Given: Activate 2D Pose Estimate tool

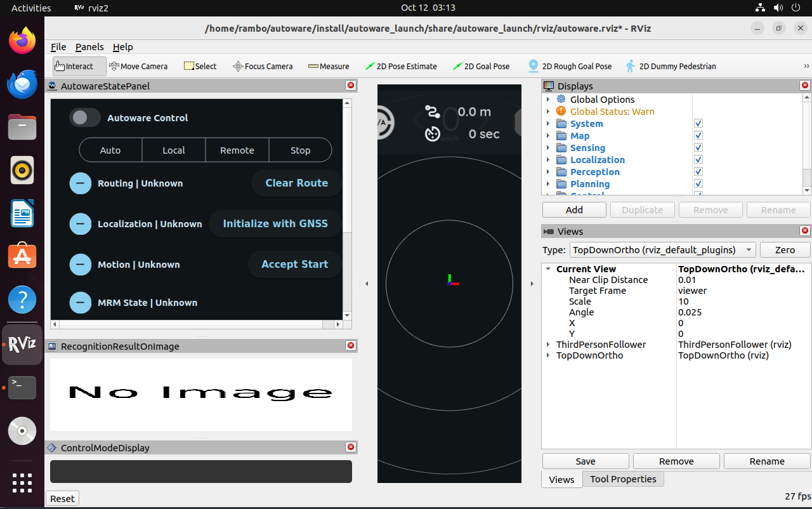Looking at the screenshot, I should (401, 66).
